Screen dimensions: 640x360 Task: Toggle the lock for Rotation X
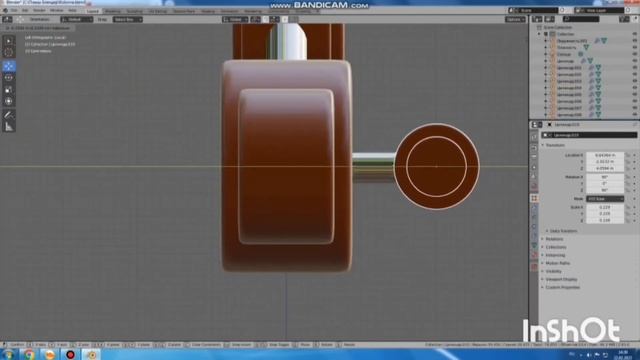(x=629, y=177)
